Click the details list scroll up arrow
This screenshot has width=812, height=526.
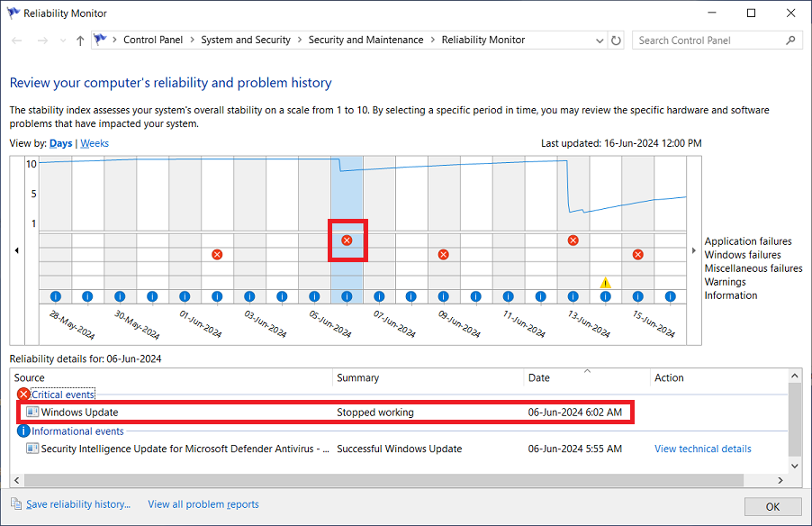pyautogui.click(x=794, y=376)
